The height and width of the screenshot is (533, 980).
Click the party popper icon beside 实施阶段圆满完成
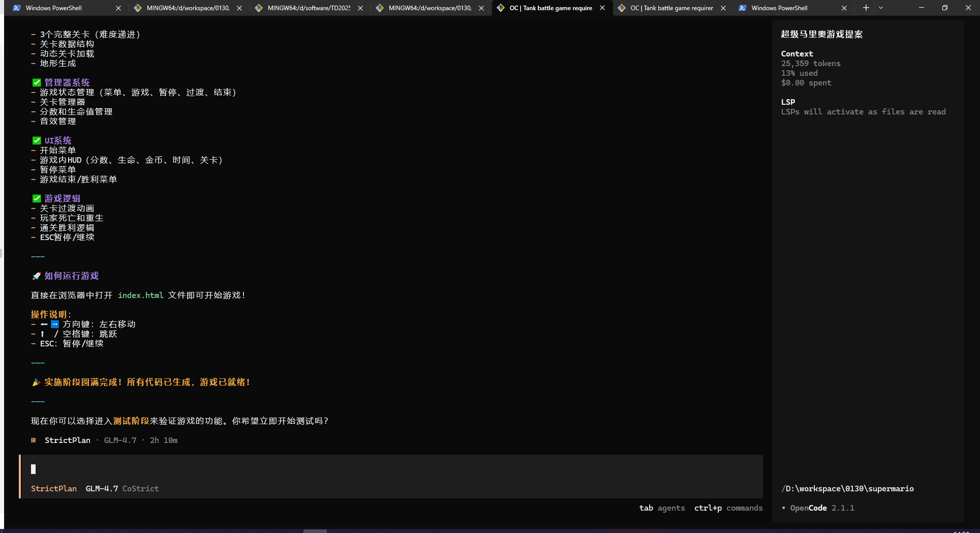coord(37,382)
